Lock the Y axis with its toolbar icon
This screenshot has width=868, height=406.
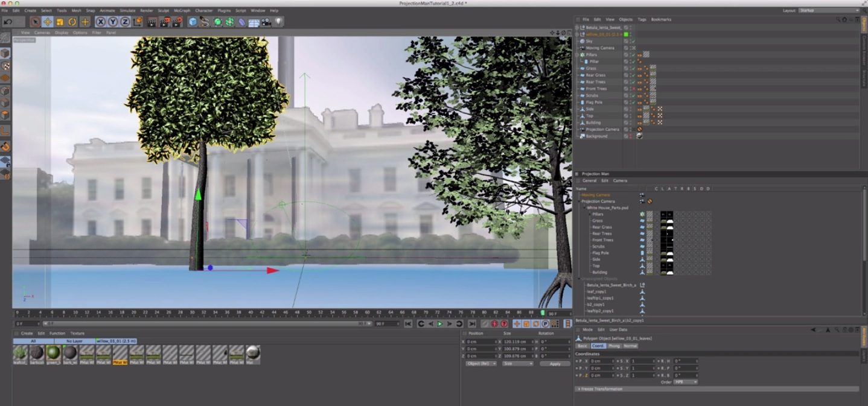tap(113, 22)
